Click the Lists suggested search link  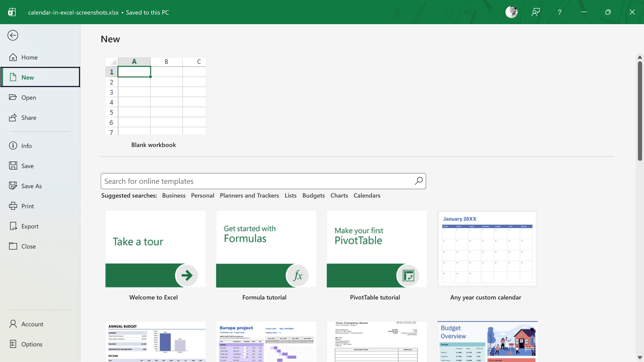pos(290,195)
